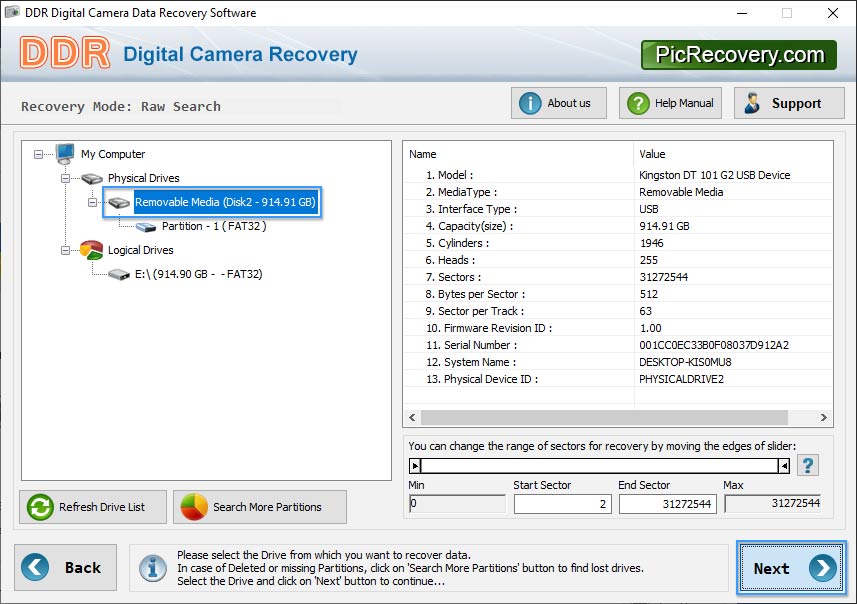Click the Max sector field
857x604 pixels.
click(772, 503)
